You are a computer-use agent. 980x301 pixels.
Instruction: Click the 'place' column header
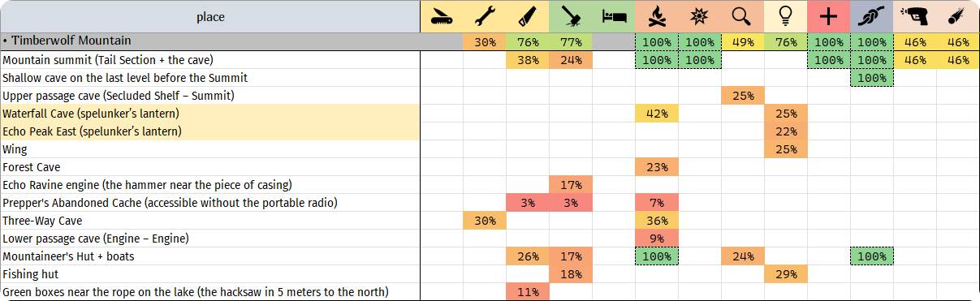pos(210,16)
